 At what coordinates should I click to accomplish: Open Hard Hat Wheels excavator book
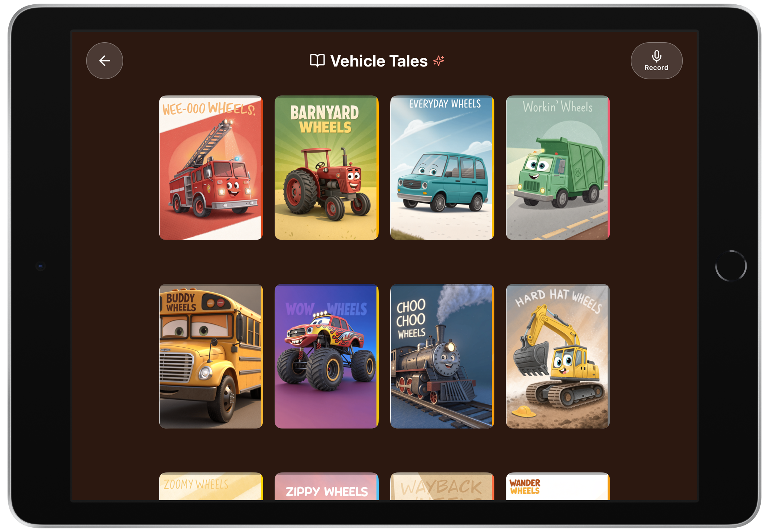pos(558,356)
